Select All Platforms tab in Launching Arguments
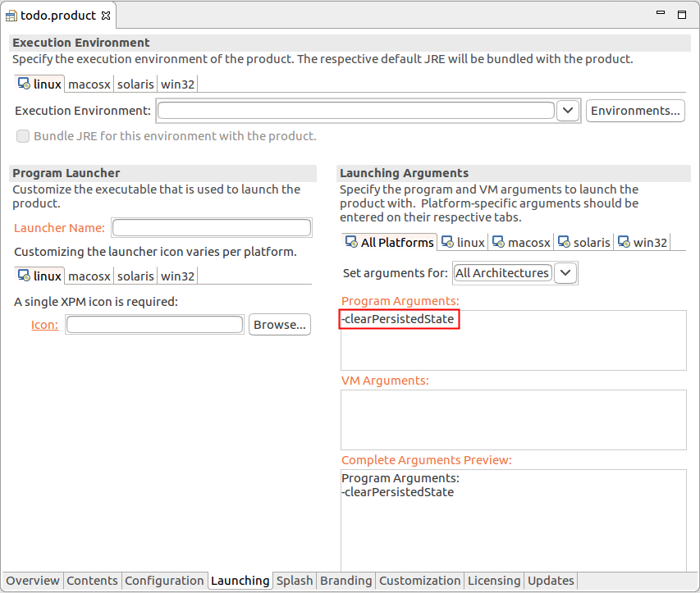The height and width of the screenshot is (593, 700). coord(389,242)
